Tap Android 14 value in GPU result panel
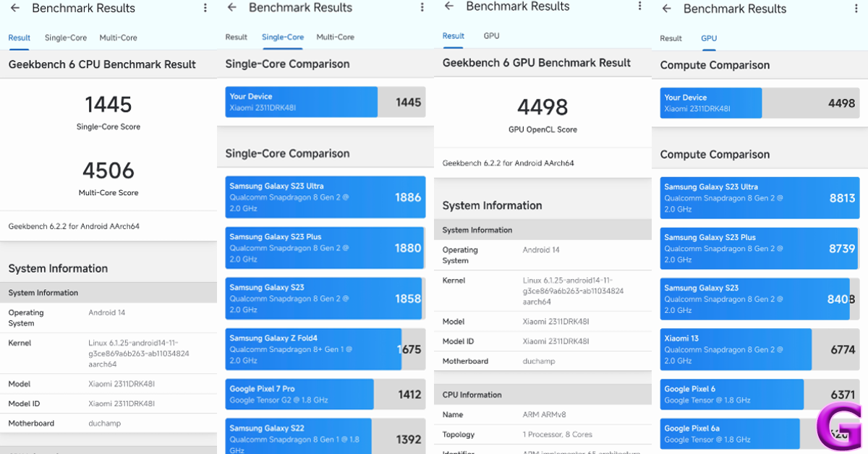Screen dimensions: 868x454 (x=541, y=250)
